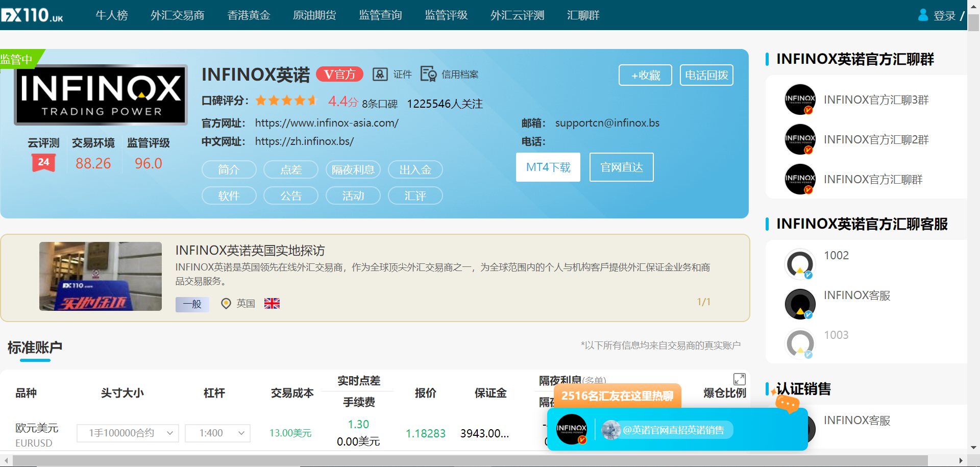
Task: Open the 头寸大小 1手100000合约 dropdown
Action: point(128,433)
